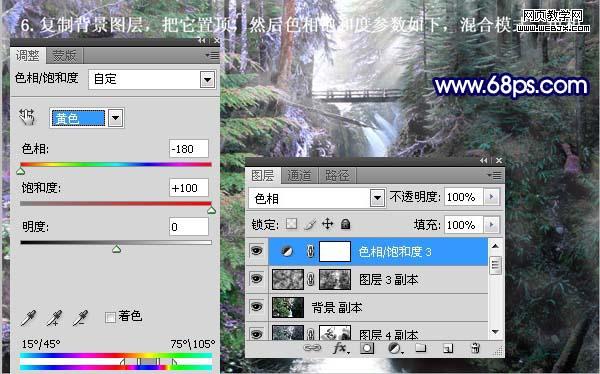Image resolution: width=600 pixels, height=374 pixels.
Task: Close the Layers panel
Action: (x=499, y=160)
